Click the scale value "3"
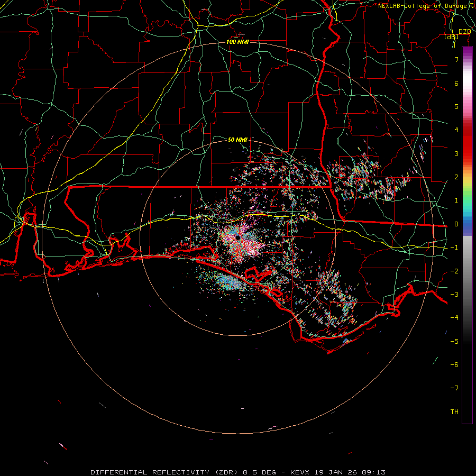 (456, 153)
